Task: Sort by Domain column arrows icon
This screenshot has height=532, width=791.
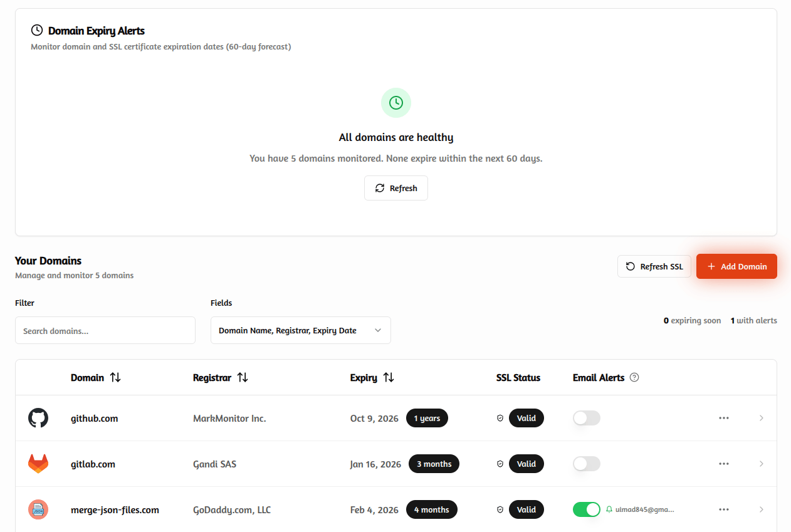Action: click(x=115, y=377)
